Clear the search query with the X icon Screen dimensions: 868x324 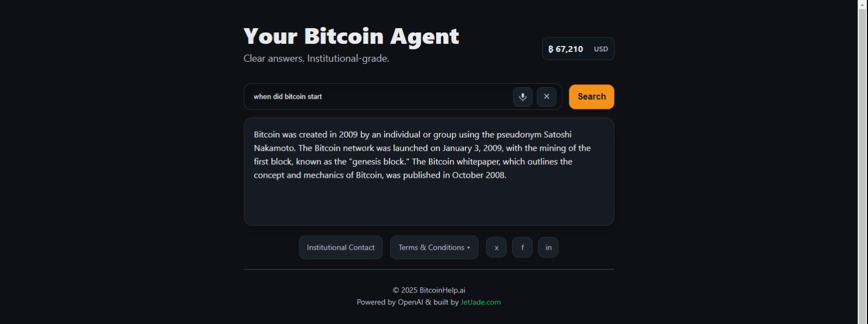click(x=547, y=96)
